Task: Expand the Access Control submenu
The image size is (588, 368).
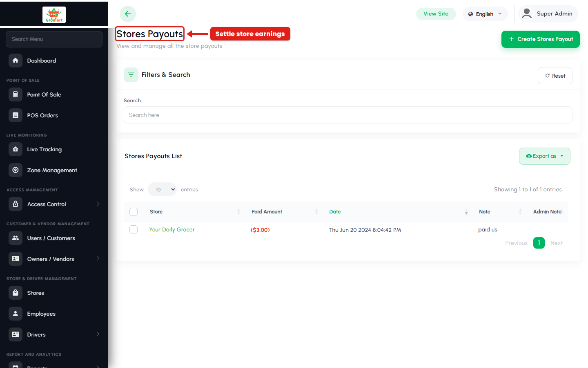Action: (x=54, y=204)
